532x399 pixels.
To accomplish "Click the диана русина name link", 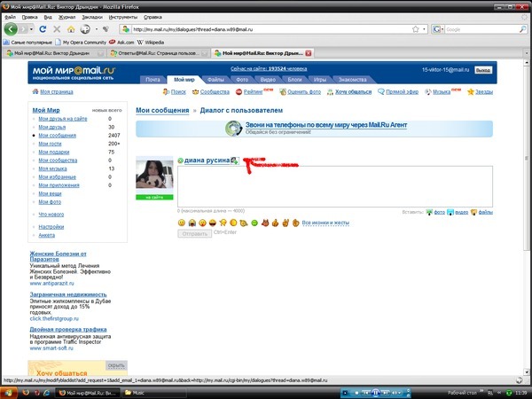I will click(x=207, y=160).
